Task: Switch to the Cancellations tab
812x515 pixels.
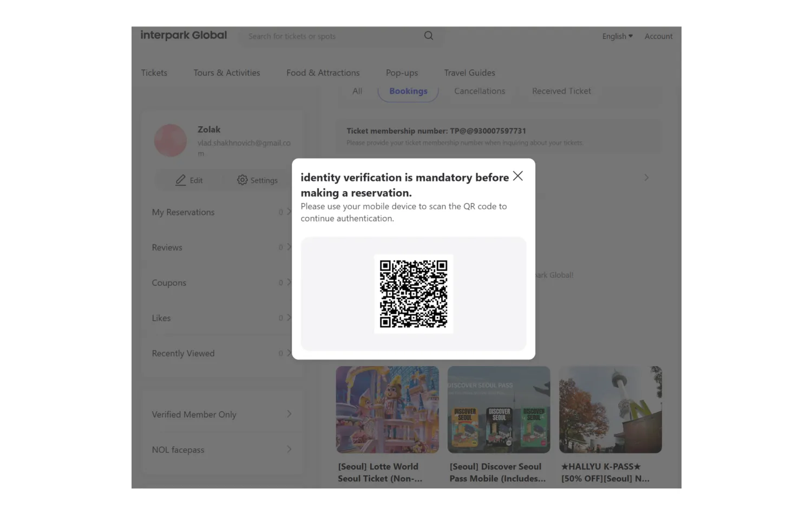Action: [479, 91]
